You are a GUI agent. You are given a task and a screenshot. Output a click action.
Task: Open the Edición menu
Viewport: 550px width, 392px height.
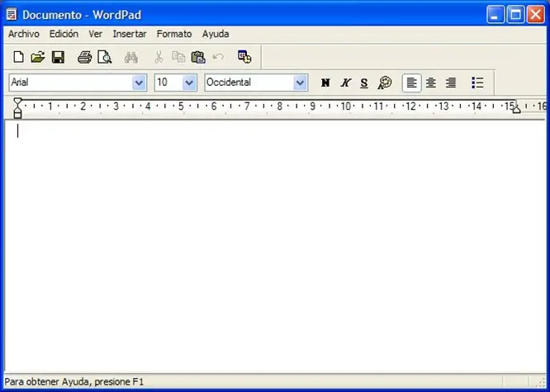[64, 34]
